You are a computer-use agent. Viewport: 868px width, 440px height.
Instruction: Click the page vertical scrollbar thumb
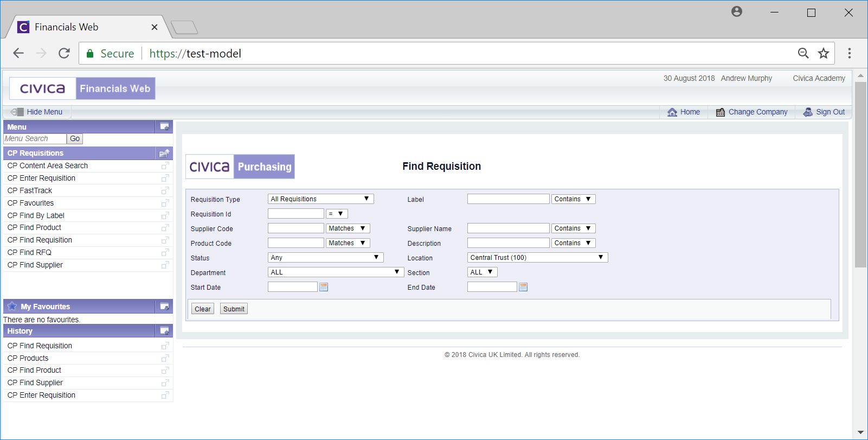pyautogui.click(x=860, y=175)
